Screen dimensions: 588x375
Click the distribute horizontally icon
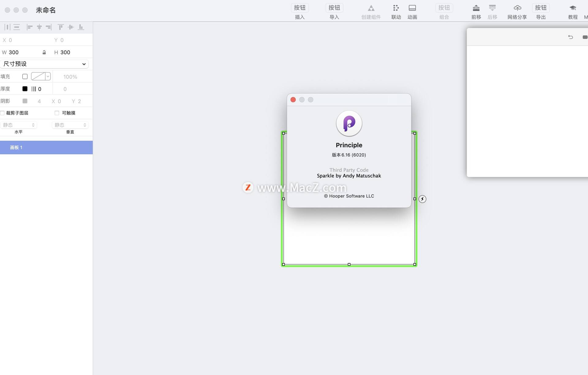[7, 27]
